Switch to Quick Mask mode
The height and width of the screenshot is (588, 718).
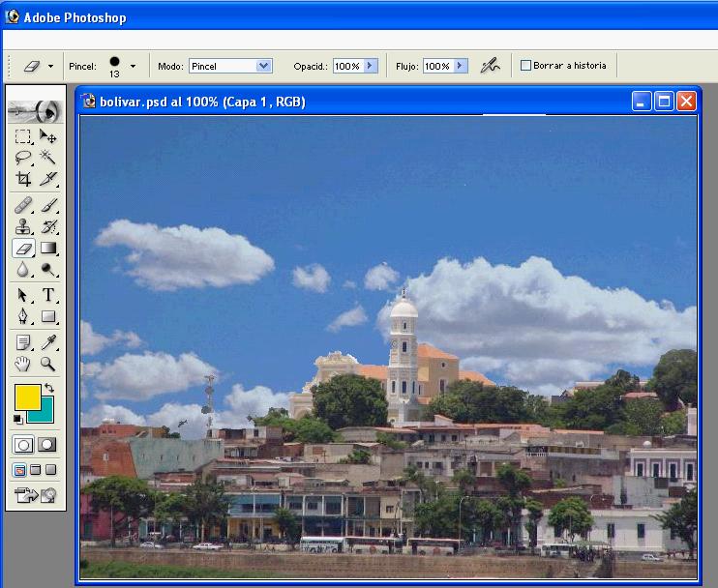tap(47, 445)
